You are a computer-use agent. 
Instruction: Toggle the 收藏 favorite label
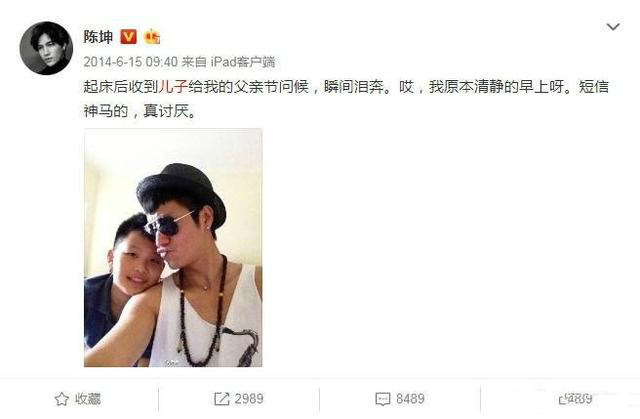(x=88, y=399)
